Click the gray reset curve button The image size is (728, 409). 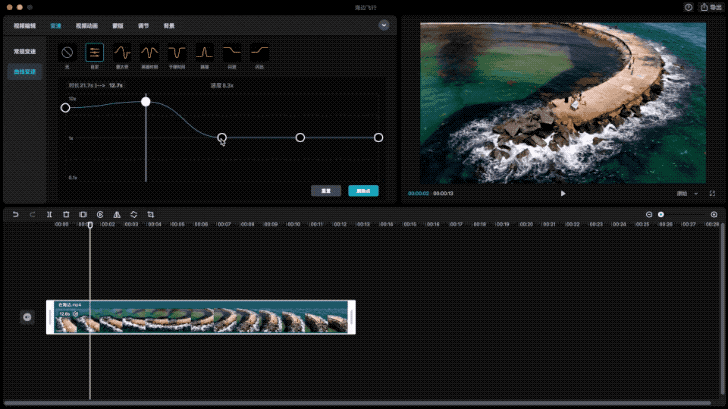point(326,191)
